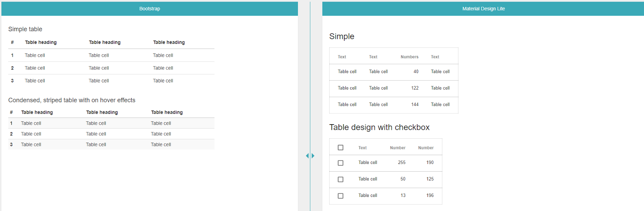
Task: Click the cell with value 125
Action: click(x=430, y=179)
